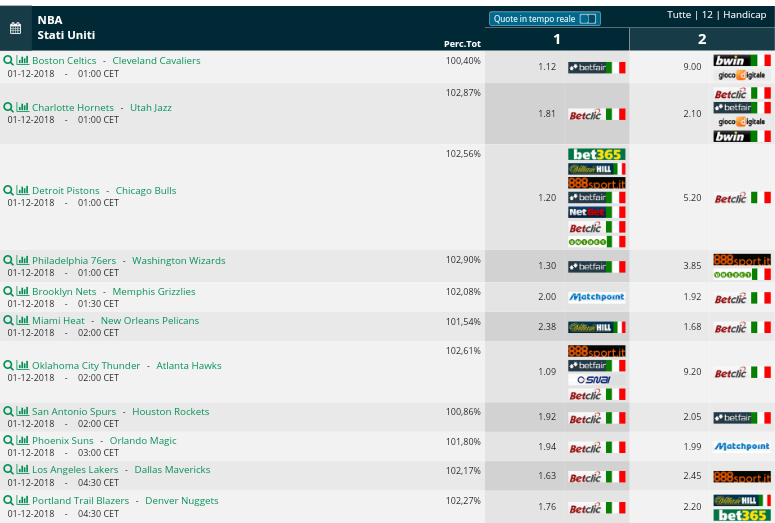The width and height of the screenshot is (775, 523).
Task: Open the Houston Rockets team link
Action: pos(171,411)
